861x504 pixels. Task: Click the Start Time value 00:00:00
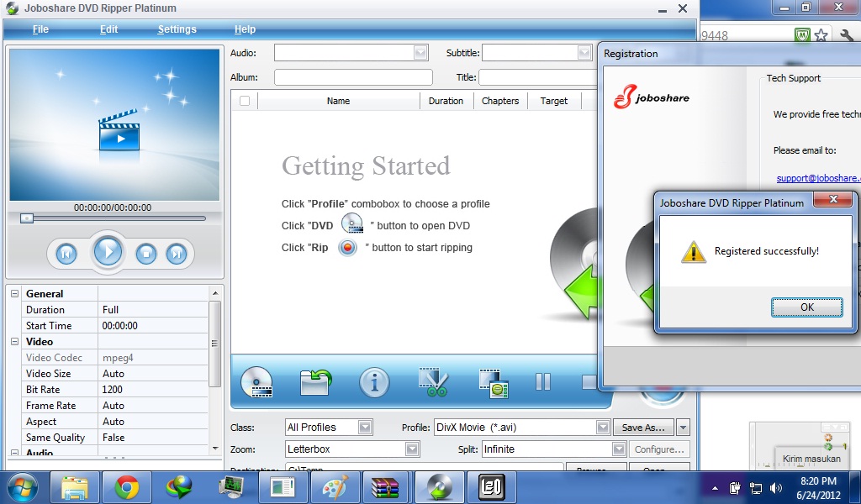coord(119,326)
